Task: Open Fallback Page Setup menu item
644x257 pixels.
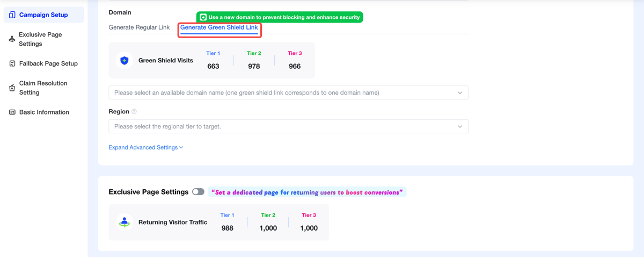Action: coord(44,63)
